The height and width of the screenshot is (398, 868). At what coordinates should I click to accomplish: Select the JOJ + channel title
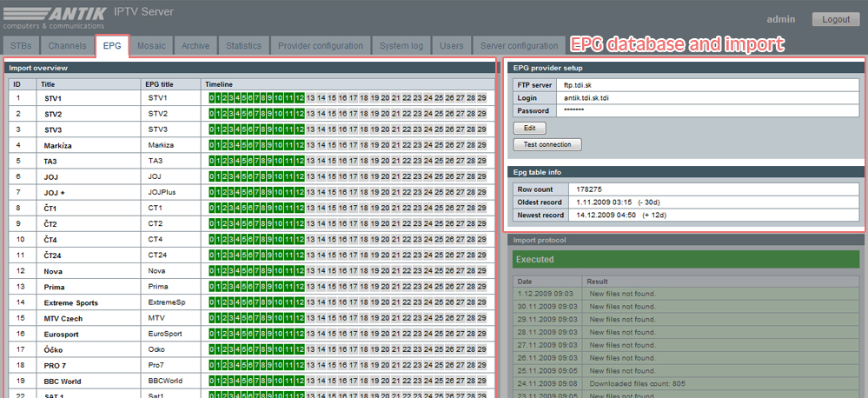(x=55, y=193)
